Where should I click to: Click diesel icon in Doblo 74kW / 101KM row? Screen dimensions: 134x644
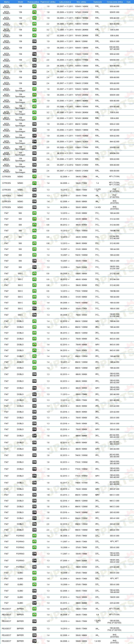click(34, 483)
